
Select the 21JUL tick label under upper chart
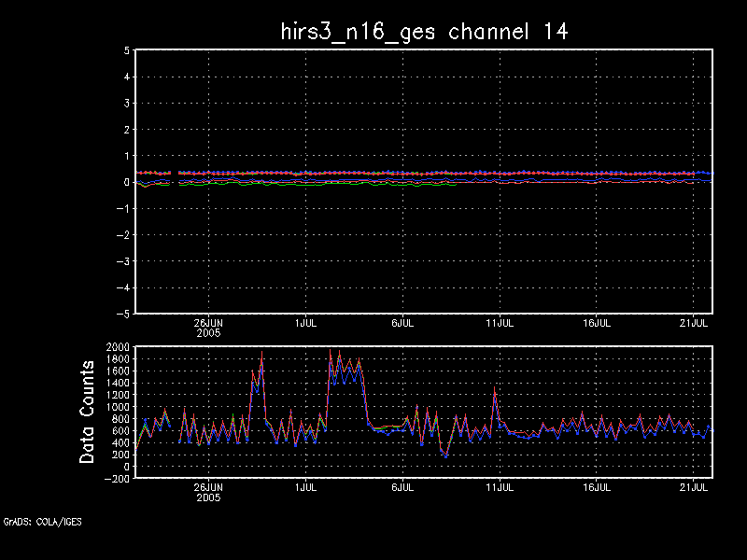[694, 323]
